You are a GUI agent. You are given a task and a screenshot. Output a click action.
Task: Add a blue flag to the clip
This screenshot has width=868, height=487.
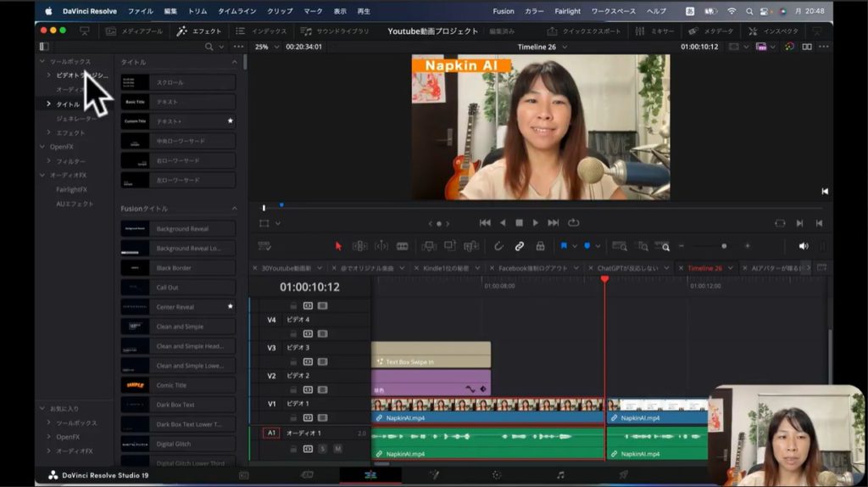click(563, 246)
